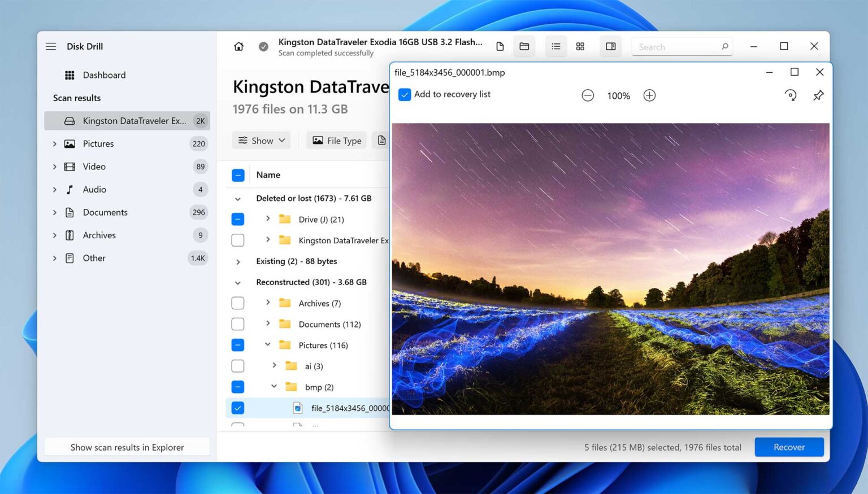Open the Dashboard section
The image size is (868, 494).
tap(105, 75)
